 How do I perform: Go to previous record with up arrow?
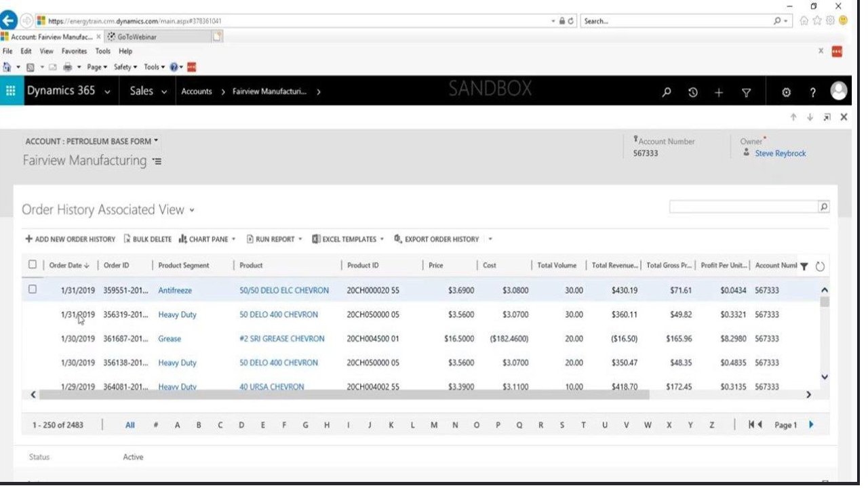click(793, 117)
